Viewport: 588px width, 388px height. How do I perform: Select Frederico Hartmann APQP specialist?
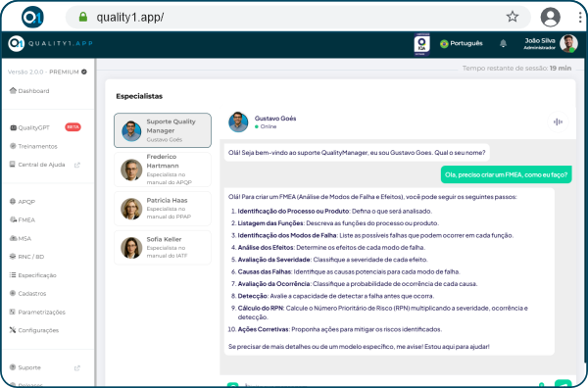coord(163,170)
